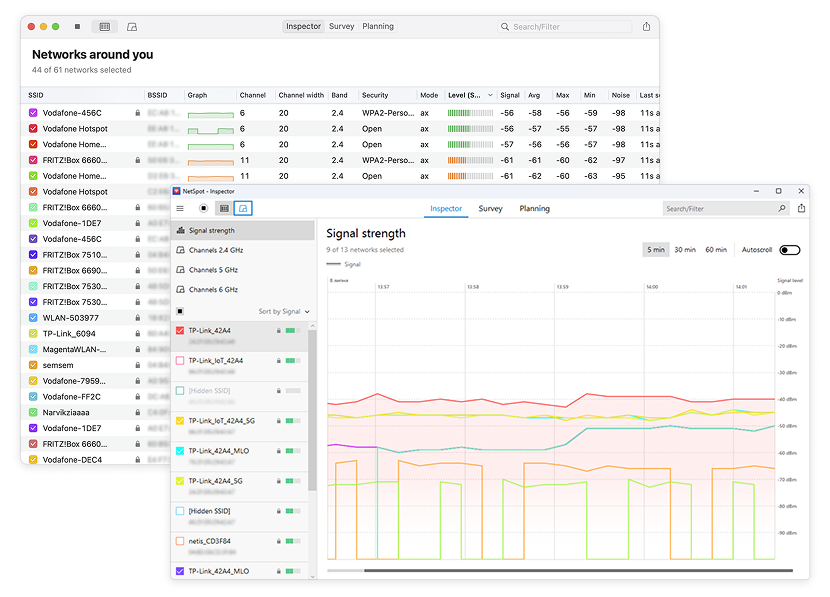
Task: Sort by the Channel column header
Action: click(x=252, y=95)
